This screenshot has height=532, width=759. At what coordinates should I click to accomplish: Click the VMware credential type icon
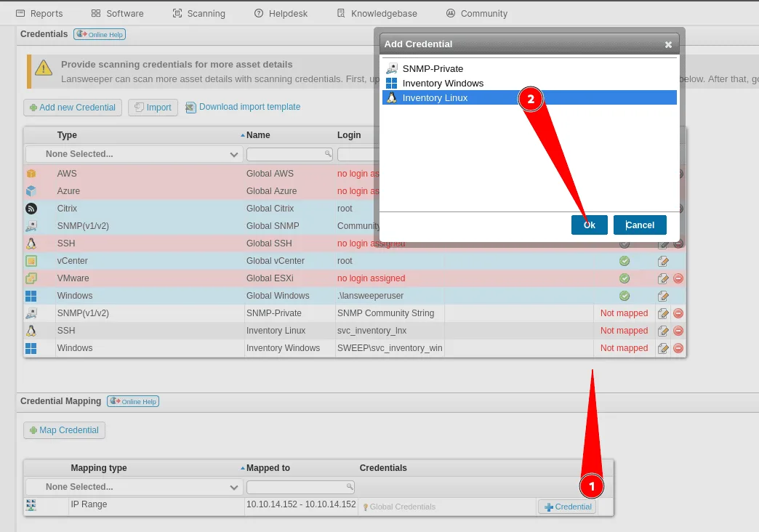(31, 278)
